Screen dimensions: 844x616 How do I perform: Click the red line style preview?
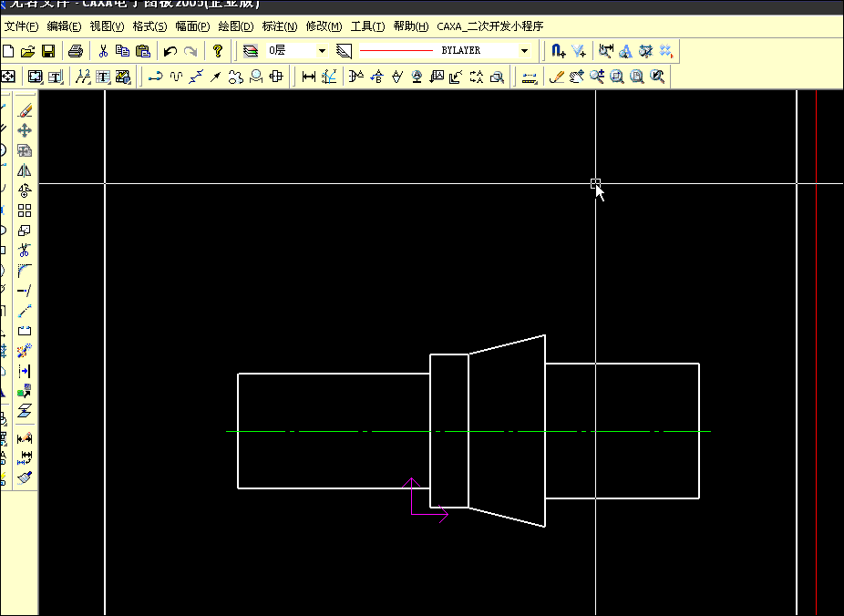(396, 51)
